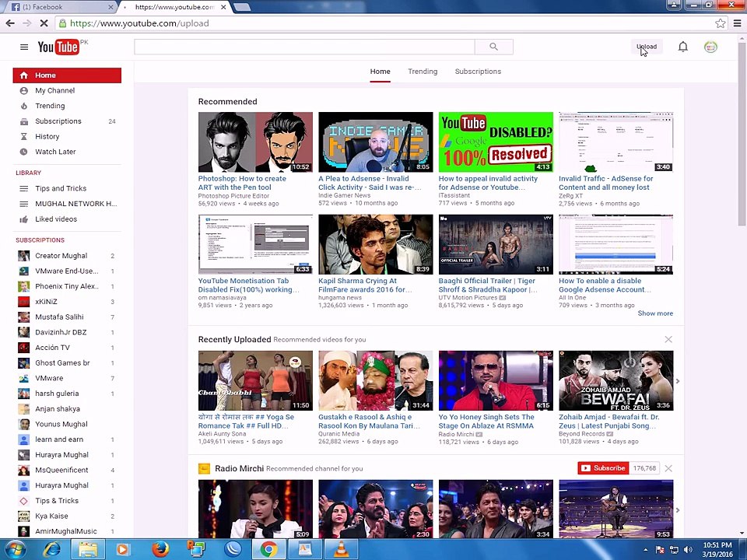Click the browser address bar URL

139,23
